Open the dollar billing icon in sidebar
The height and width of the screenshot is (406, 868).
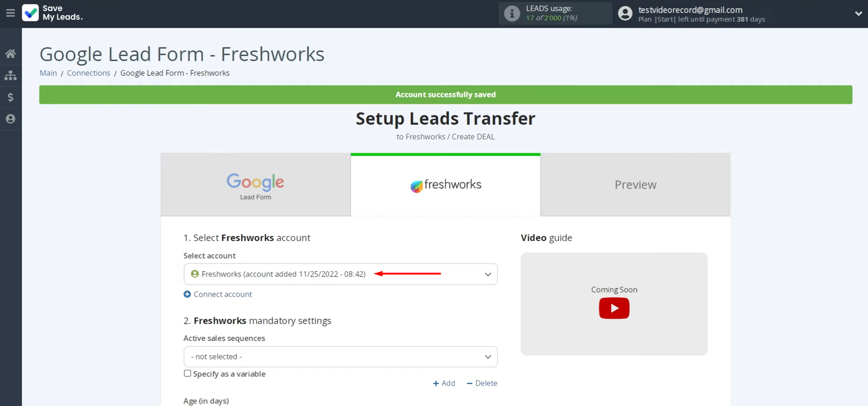[x=11, y=97]
